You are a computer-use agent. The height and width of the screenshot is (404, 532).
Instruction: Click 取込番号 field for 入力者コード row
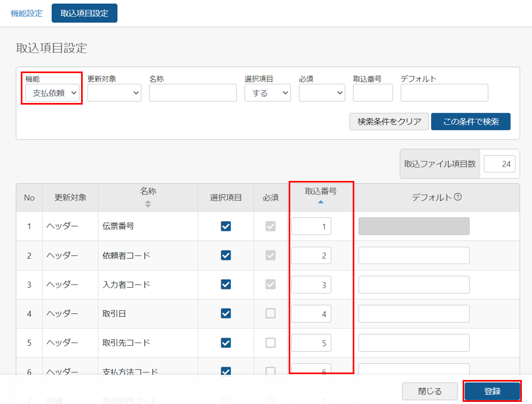coord(311,284)
